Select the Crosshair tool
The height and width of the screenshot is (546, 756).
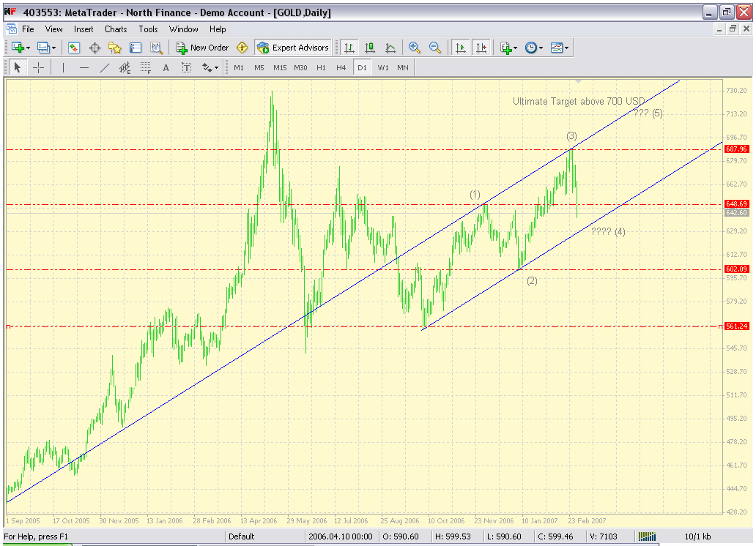(x=39, y=68)
